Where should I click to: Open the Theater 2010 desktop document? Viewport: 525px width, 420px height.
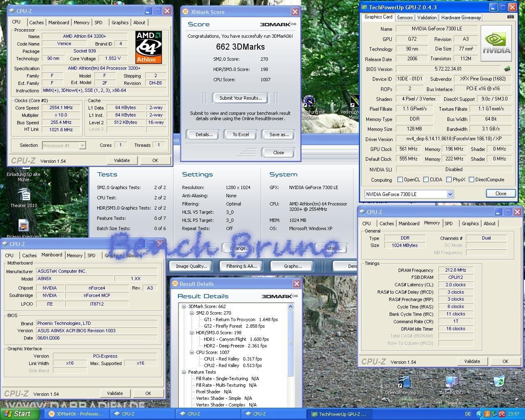[x=24, y=198]
